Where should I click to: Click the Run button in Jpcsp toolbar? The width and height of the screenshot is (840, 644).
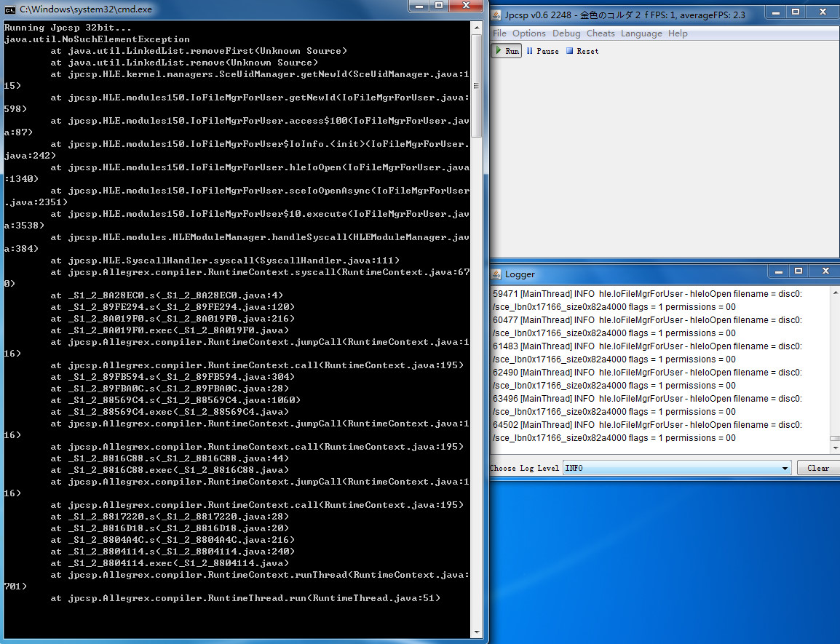tap(506, 51)
